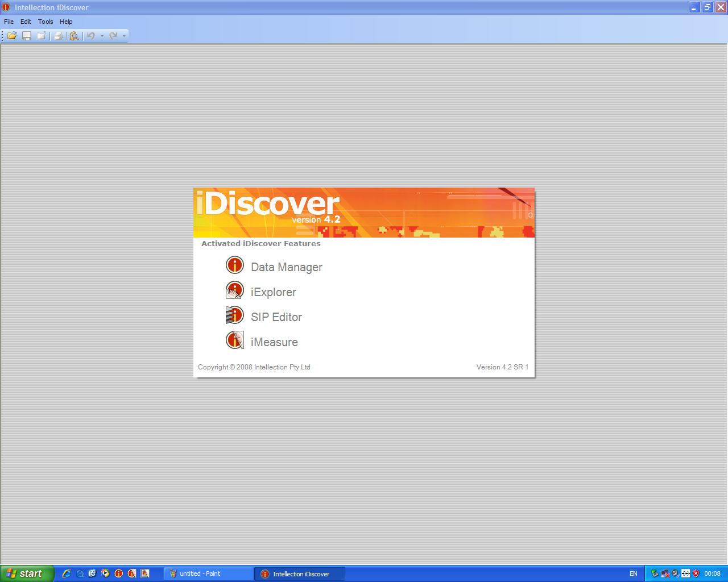Click the iDiscover icon in the title bar
Viewport: 728px width, 582px height.
pyautogui.click(x=6, y=7)
